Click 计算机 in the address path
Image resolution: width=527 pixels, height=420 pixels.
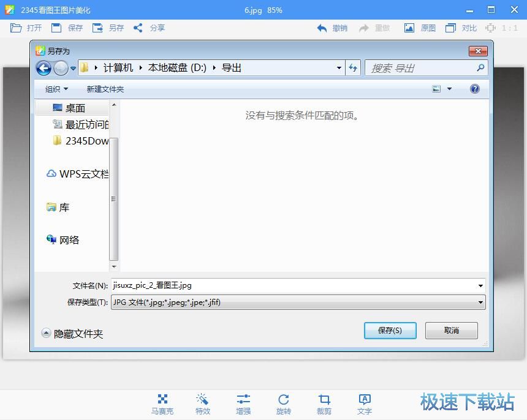tap(118, 68)
